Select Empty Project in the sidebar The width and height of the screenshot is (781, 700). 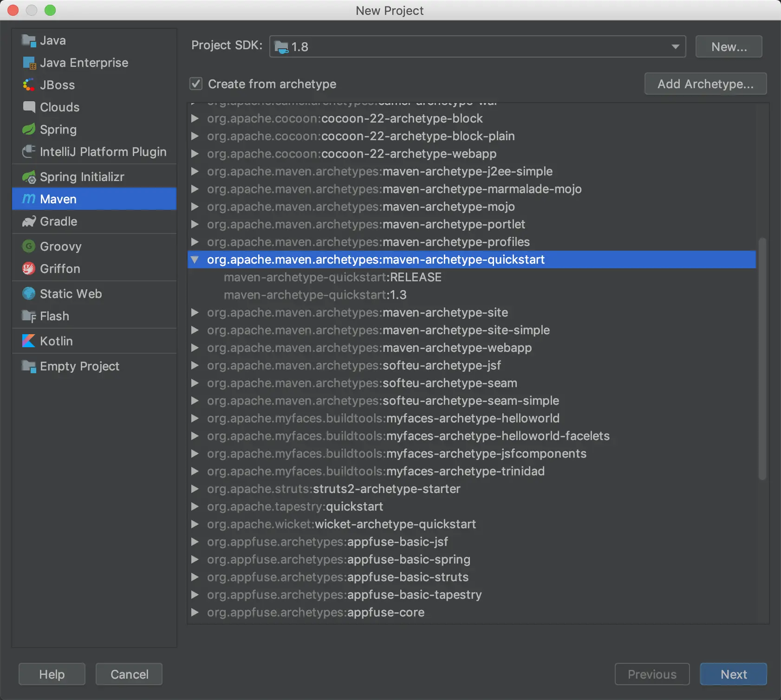[x=79, y=366]
